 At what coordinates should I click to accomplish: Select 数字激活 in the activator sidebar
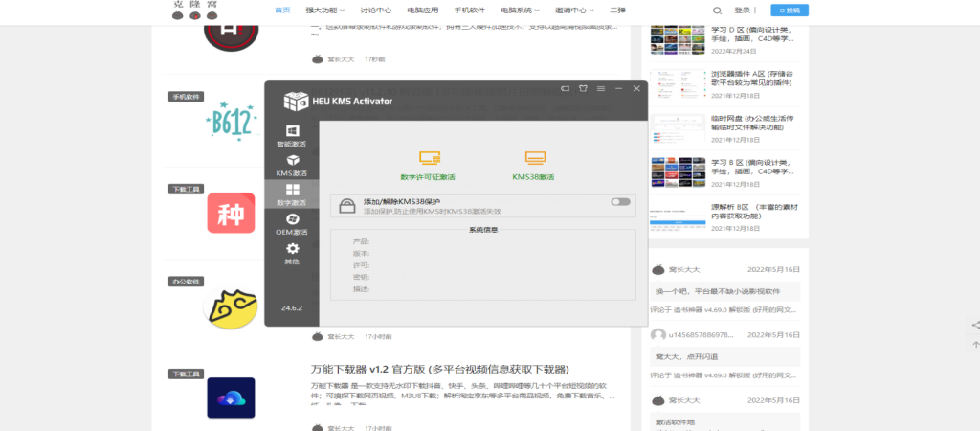291,194
